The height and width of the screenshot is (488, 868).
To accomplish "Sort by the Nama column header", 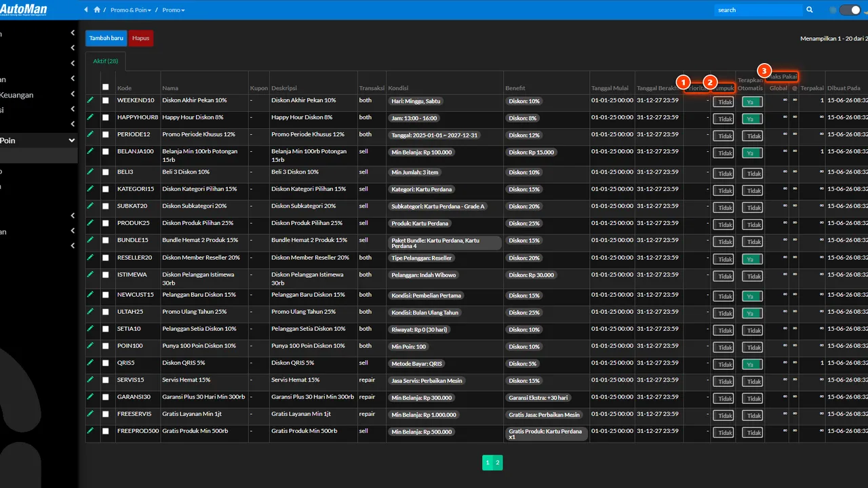I will [170, 88].
